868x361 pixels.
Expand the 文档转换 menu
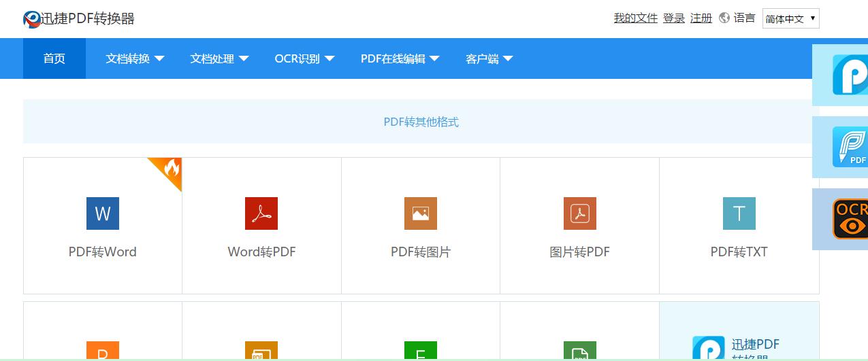(x=135, y=58)
